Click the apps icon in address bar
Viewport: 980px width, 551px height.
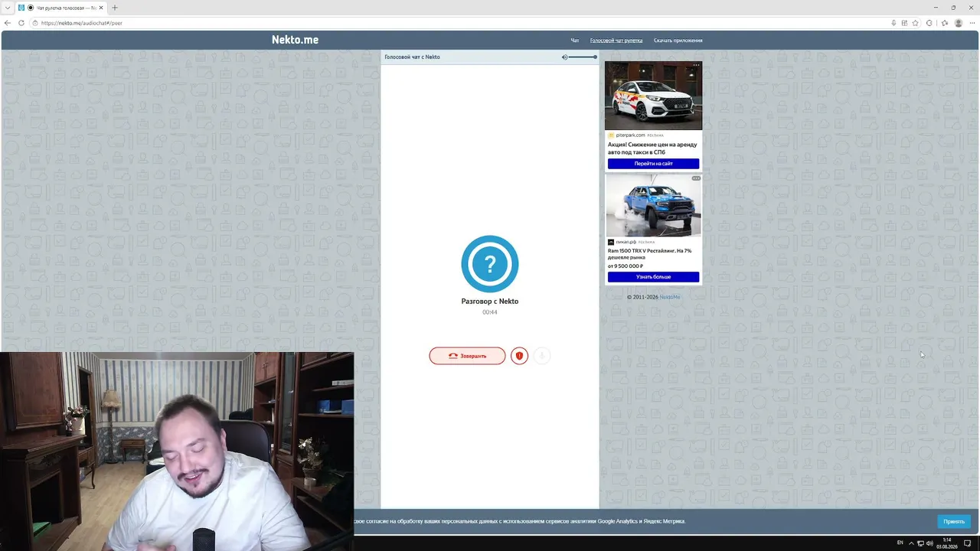pos(904,23)
